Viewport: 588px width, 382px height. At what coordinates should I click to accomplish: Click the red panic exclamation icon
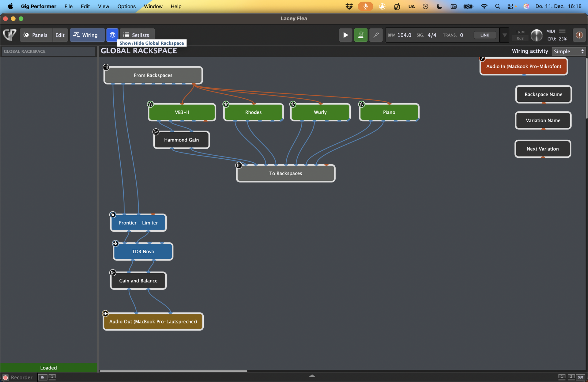click(579, 35)
